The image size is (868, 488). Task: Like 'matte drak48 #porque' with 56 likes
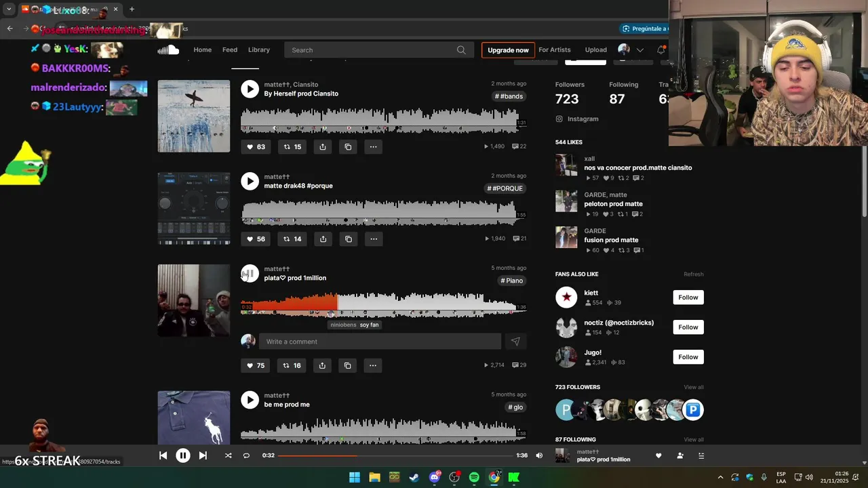pos(256,239)
